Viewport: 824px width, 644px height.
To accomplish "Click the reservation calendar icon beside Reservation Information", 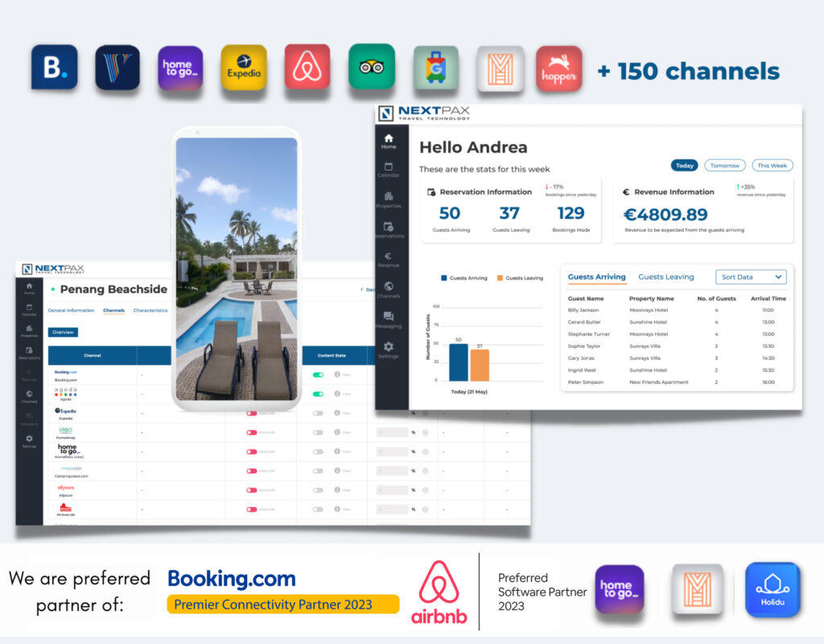I will [x=431, y=192].
